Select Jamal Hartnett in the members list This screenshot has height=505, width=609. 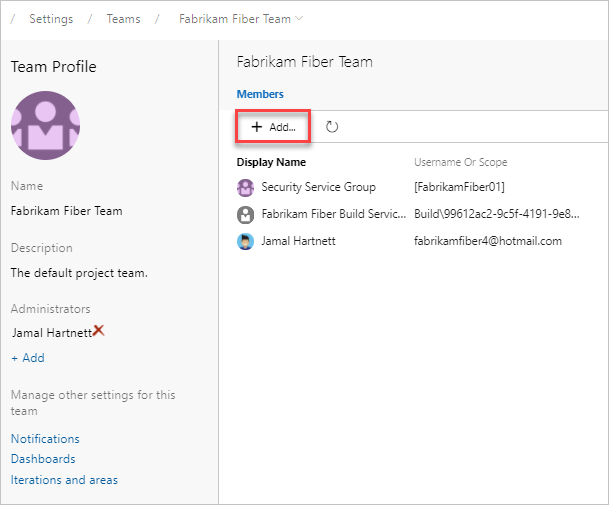[x=412, y=241]
